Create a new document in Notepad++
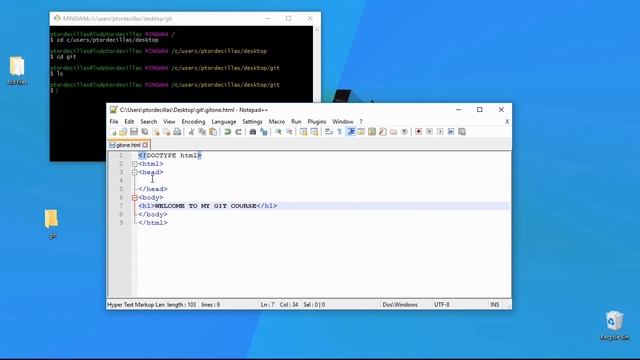Viewport: 640px width, 360px height. coord(113,132)
